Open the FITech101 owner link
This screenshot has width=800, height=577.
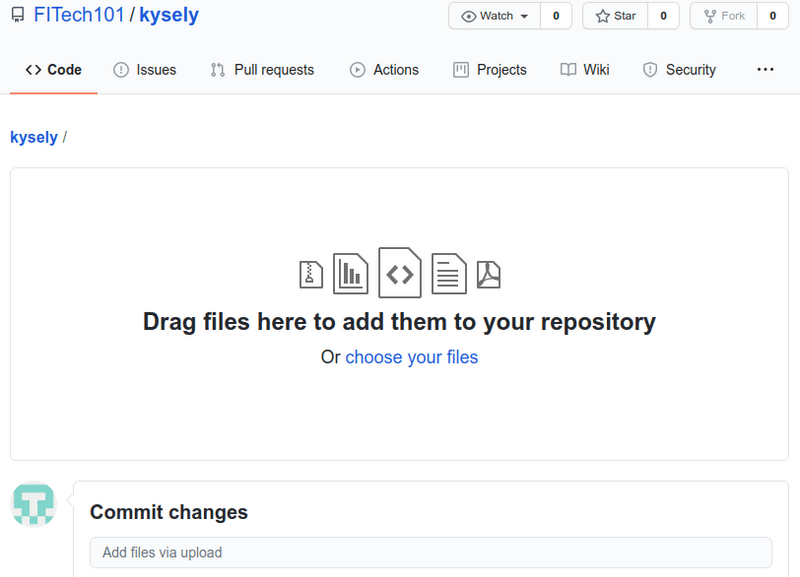(x=79, y=16)
